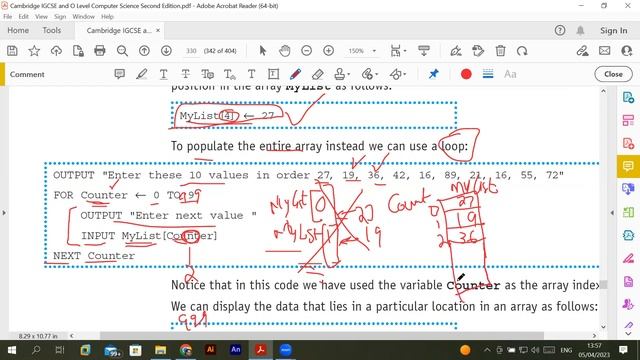Zoom in with the plus button

click(x=329, y=51)
